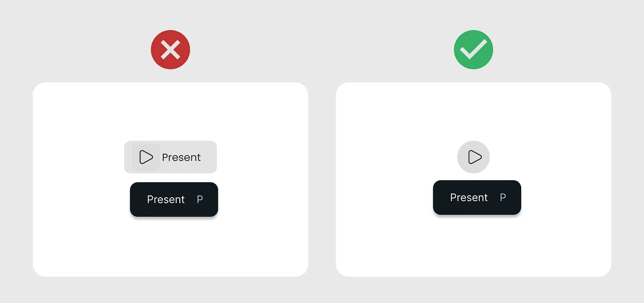Click the gray background between the X and checkmark icons
This screenshot has width=644, height=303.
click(322, 50)
